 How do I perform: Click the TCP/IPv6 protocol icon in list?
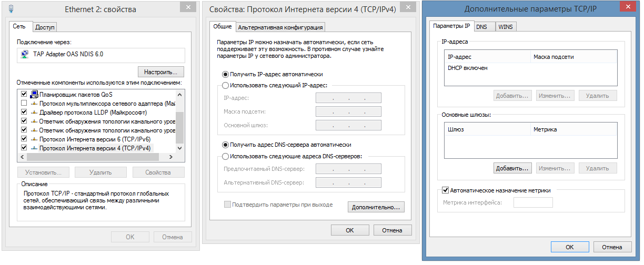click(34, 139)
